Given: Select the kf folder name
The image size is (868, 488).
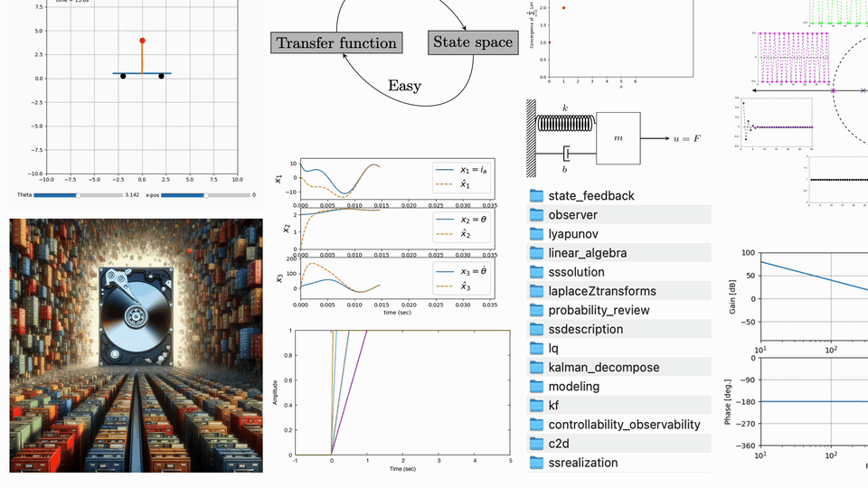Looking at the screenshot, I should [x=553, y=406].
